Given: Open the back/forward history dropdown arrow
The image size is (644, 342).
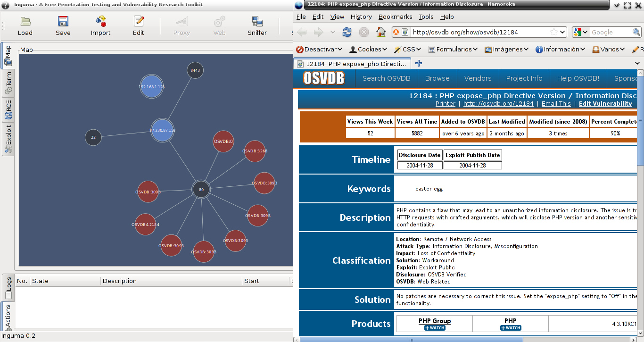Looking at the screenshot, I should [333, 32].
